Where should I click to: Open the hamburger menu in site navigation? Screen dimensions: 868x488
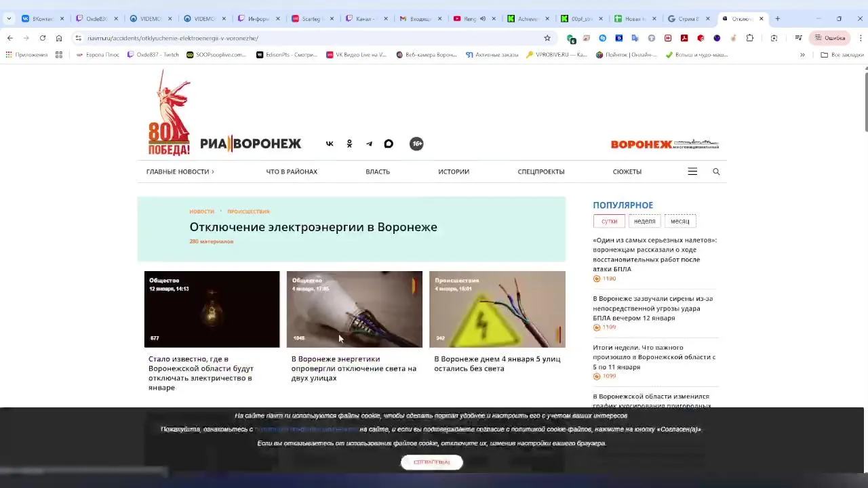pos(692,171)
